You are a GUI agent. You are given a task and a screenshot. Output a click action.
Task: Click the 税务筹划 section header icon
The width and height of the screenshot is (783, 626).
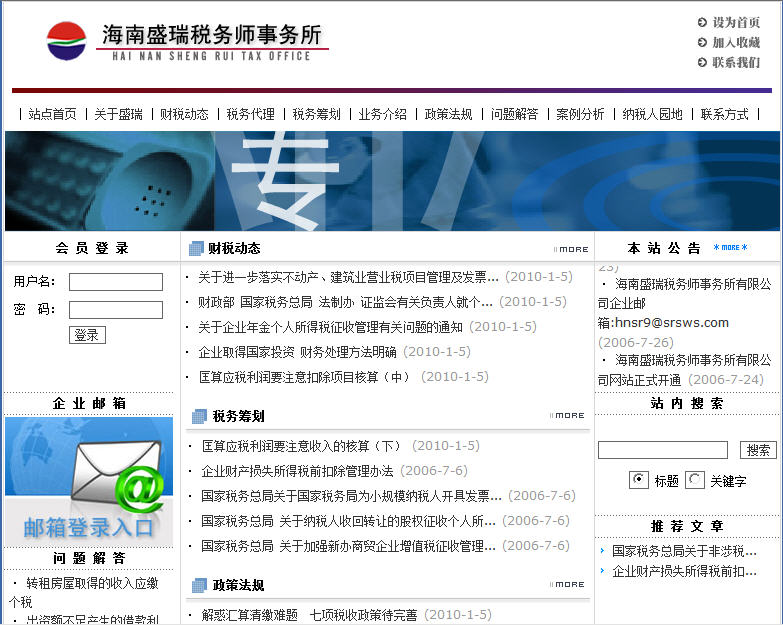(199, 416)
